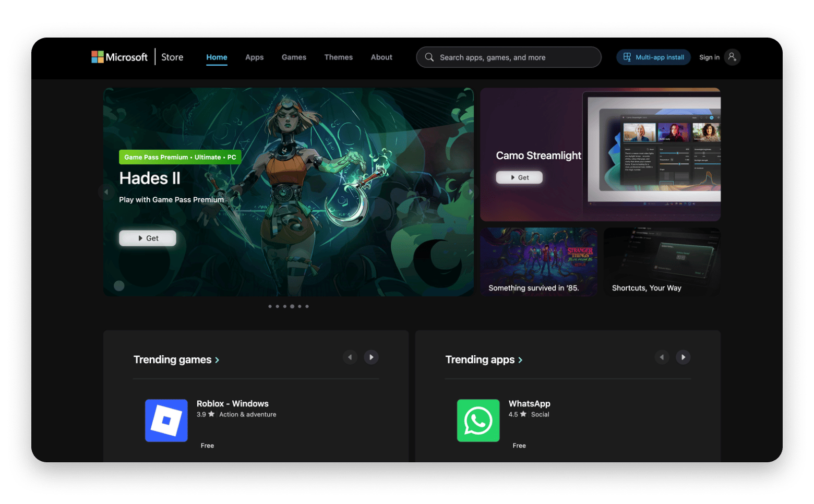Advance hero carousel to next slide

pos(471,192)
